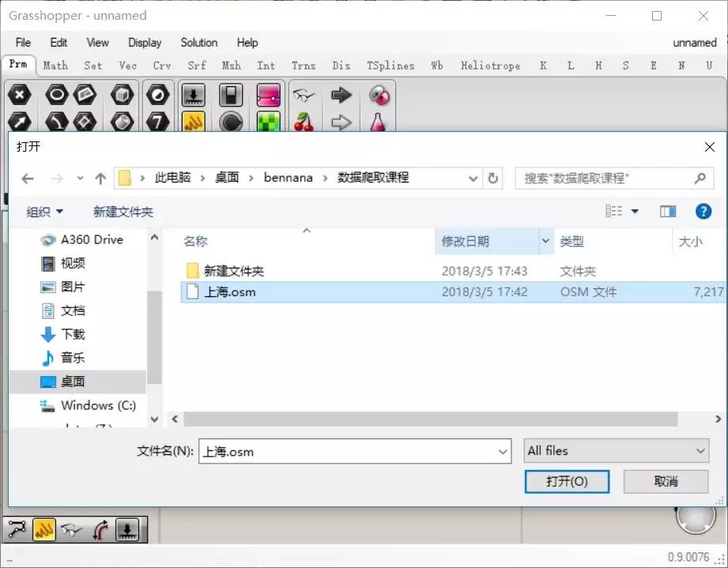Select the yellow File Path component icon
The image size is (728, 568).
pos(194,122)
